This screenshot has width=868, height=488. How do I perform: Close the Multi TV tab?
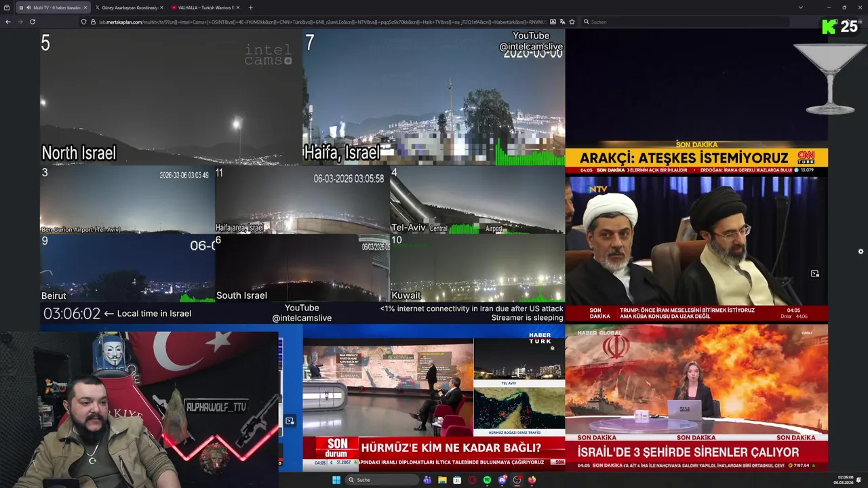coord(85,7)
